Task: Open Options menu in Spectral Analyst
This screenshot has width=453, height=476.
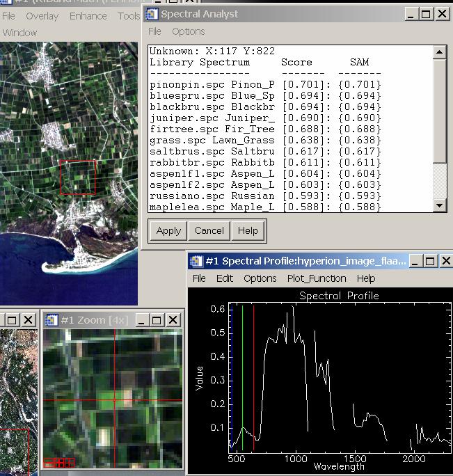Action: 189,31
